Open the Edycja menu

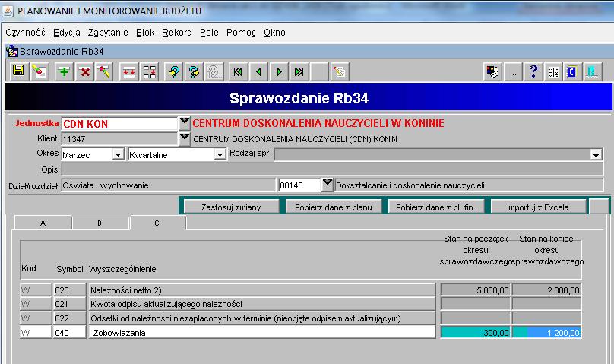coord(67,33)
